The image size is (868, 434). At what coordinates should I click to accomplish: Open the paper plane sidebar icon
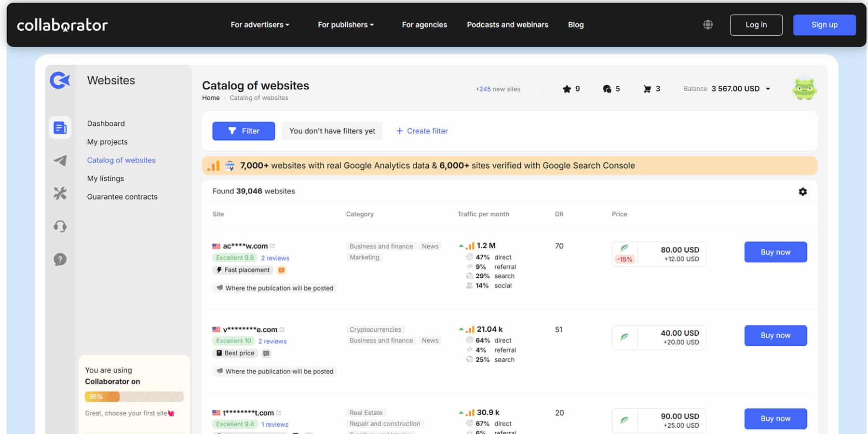point(60,161)
